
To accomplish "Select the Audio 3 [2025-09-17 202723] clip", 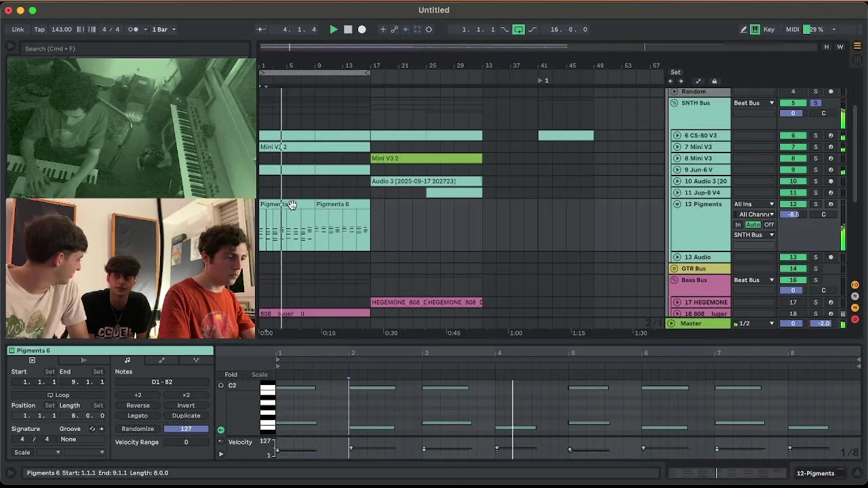I will [x=427, y=181].
